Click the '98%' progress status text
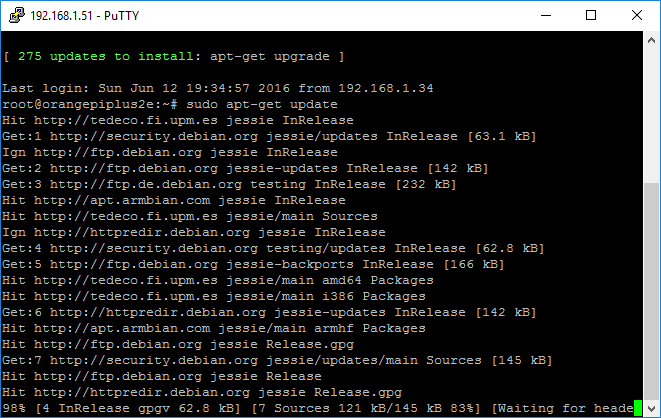Viewport: 661px width, 418px height. (16, 408)
